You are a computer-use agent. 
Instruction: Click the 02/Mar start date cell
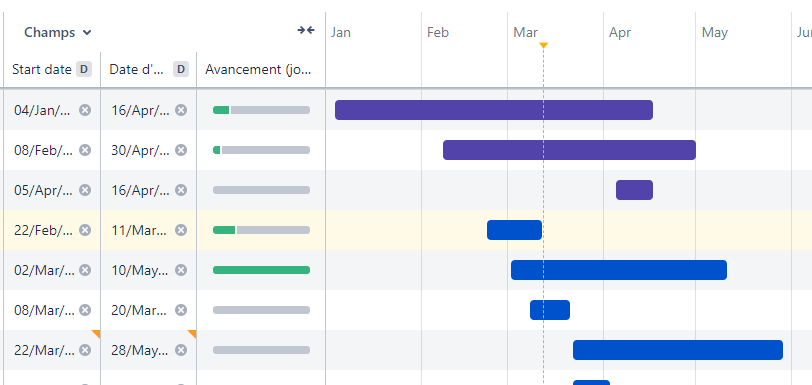pyautogui.click(x=52, y=270)
